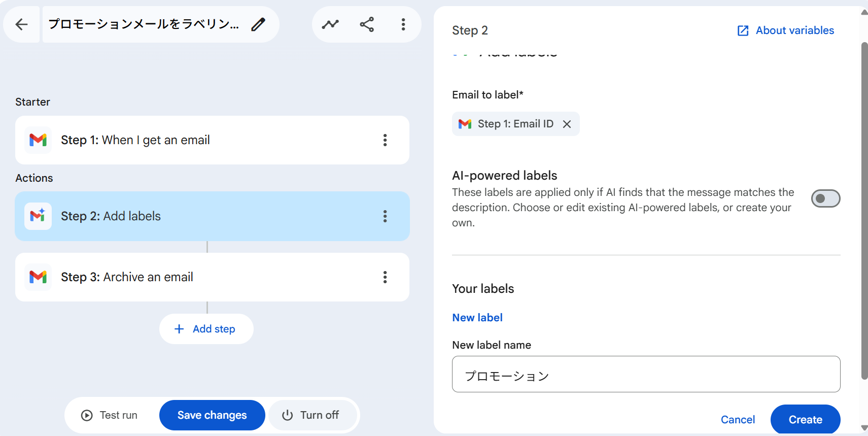Open Step 1 more options menu

click(385, 140)
